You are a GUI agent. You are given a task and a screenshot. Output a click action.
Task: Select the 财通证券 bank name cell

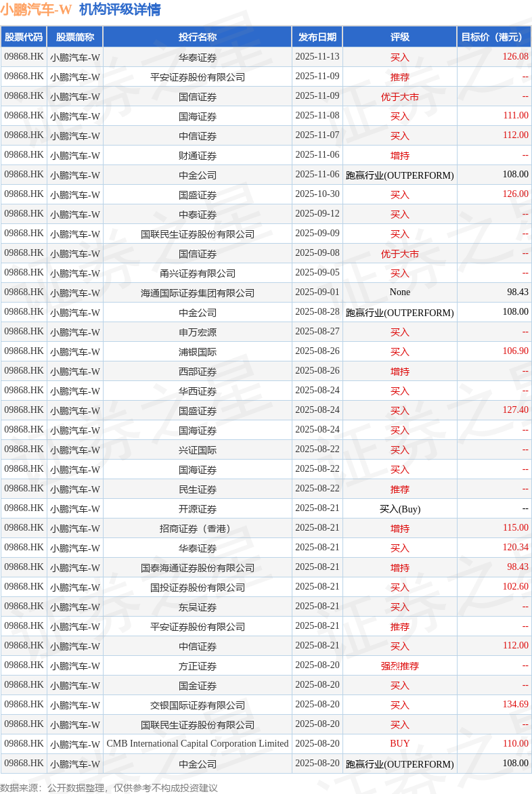click(x=198, y=155)
